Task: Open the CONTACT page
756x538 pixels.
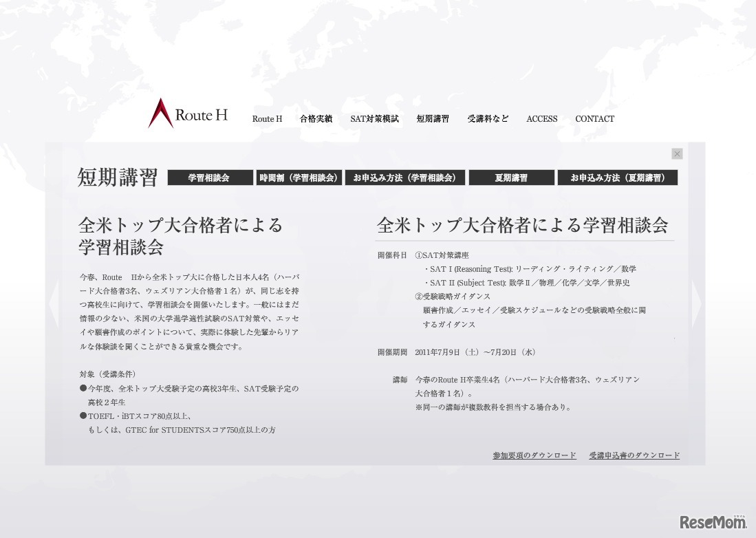Action: [594, 118]
